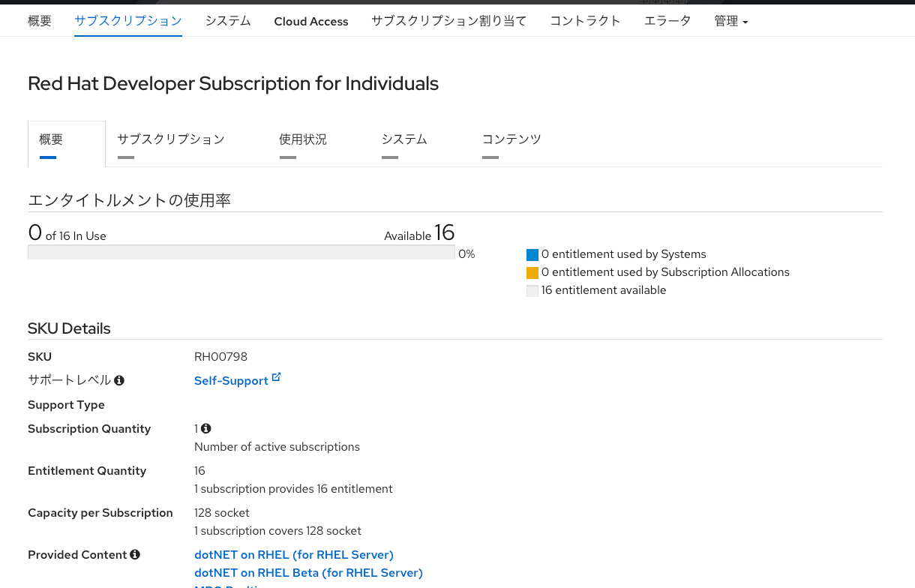Click the entitlement usage progress bar

[x=241, y=253]
